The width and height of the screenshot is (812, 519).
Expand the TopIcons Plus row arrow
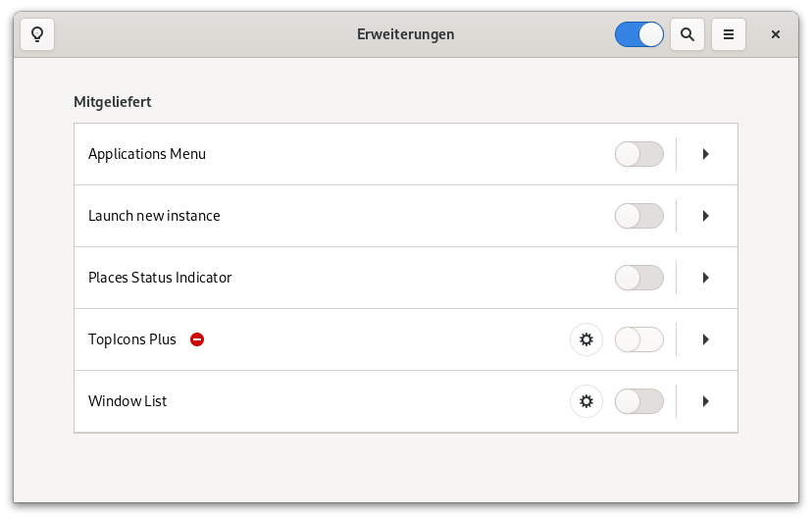point(705,339)
